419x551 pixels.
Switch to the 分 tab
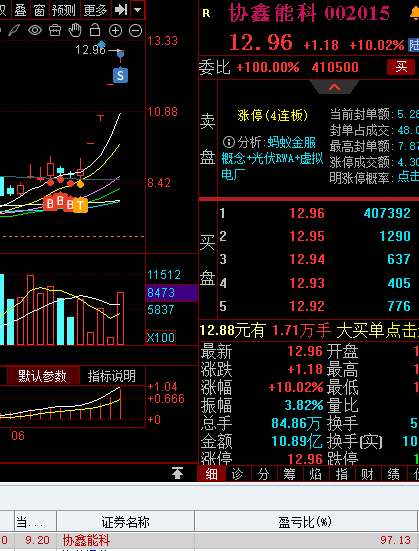[x=263, y=474]
